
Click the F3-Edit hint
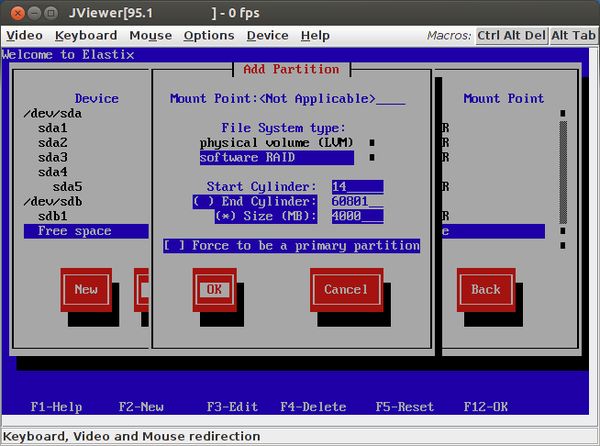tap(233, 407)
